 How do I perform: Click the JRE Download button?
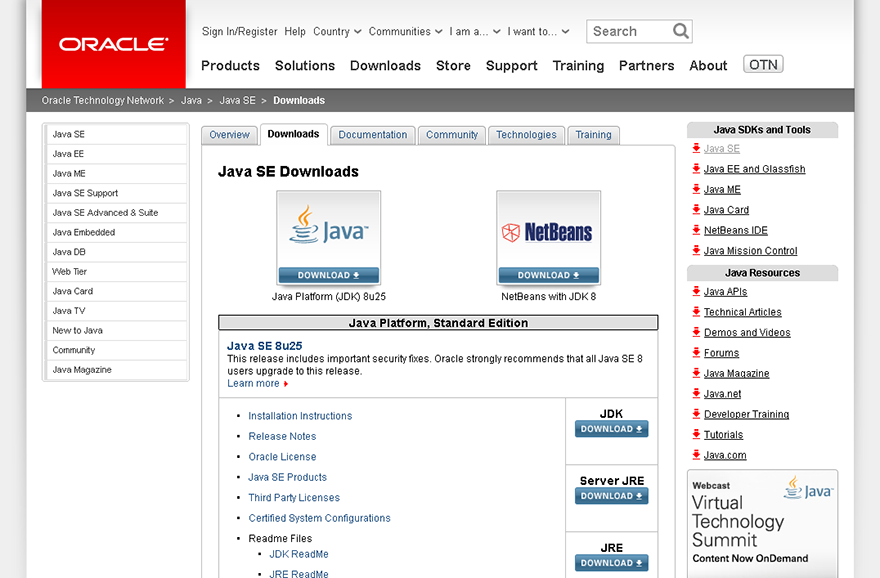point(611,563)
